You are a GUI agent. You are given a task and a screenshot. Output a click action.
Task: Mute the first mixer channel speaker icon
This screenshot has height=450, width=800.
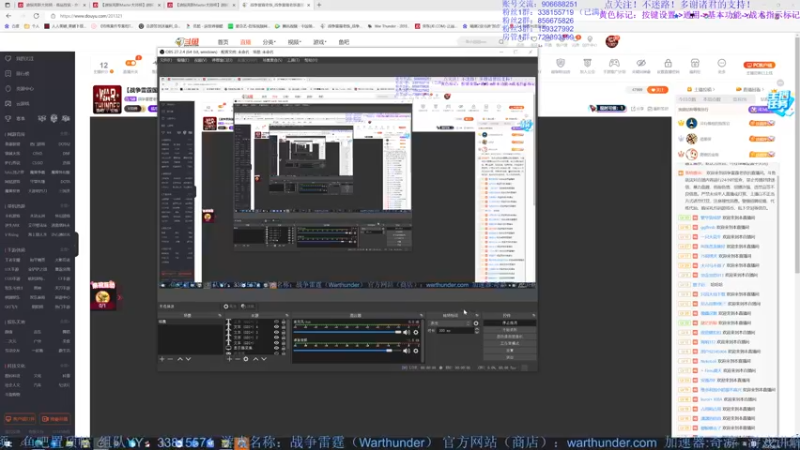coord(407,332)
